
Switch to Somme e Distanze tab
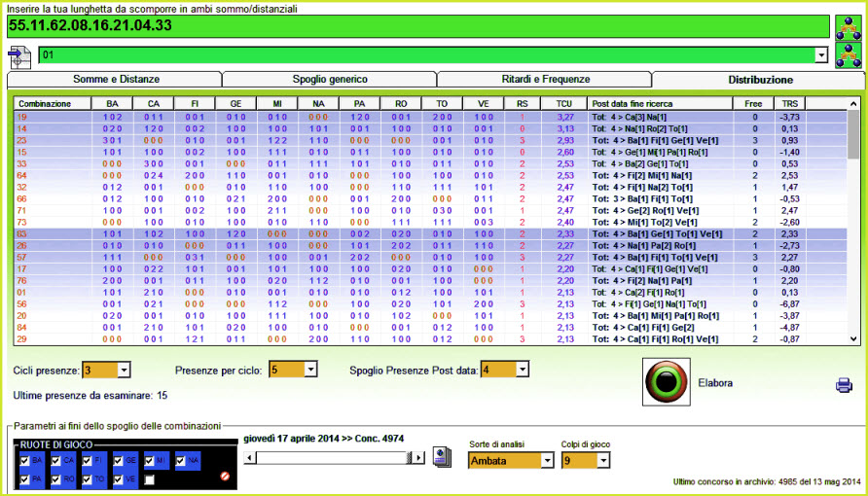click(x=115, y=80)
